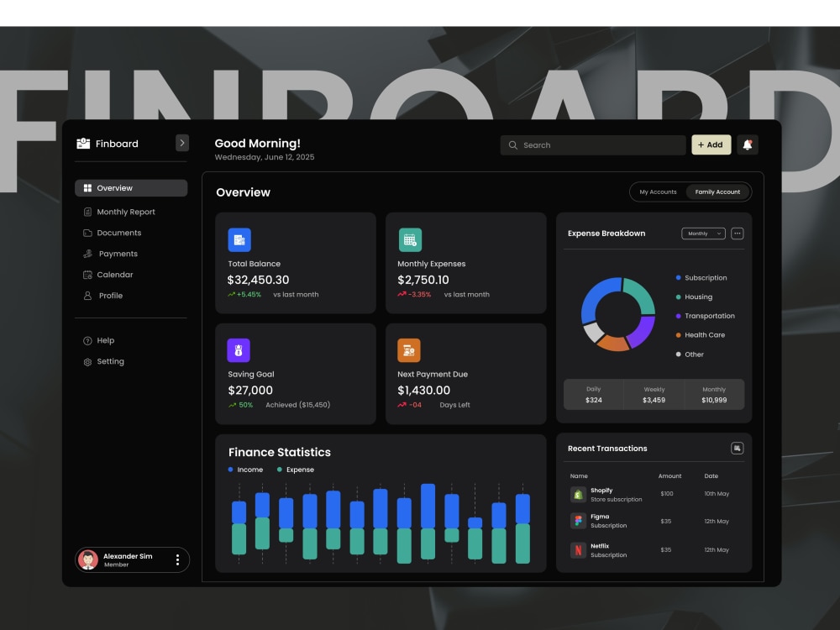Click the Overview grid icon
The height and width of the screenshot is (630, 840).
tap(87, 188)
